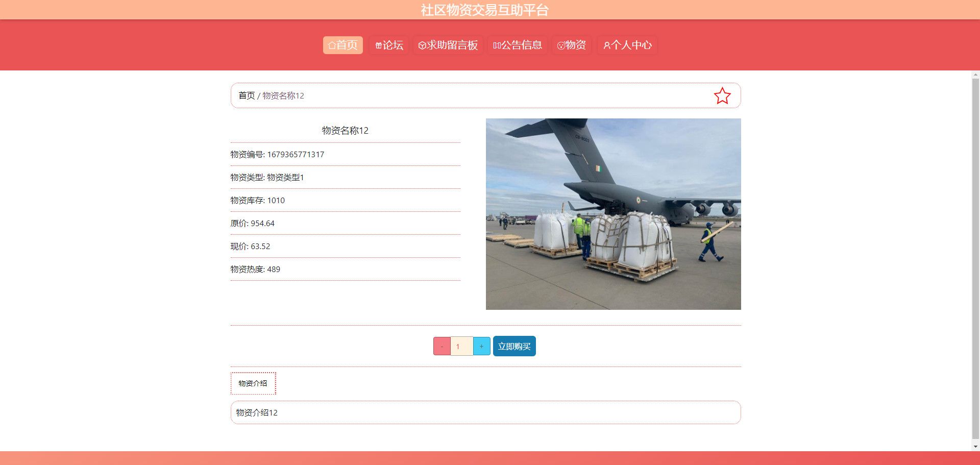Click the page scrollbar down arrow
Screen dimensions: 980x465
[975, 447]
